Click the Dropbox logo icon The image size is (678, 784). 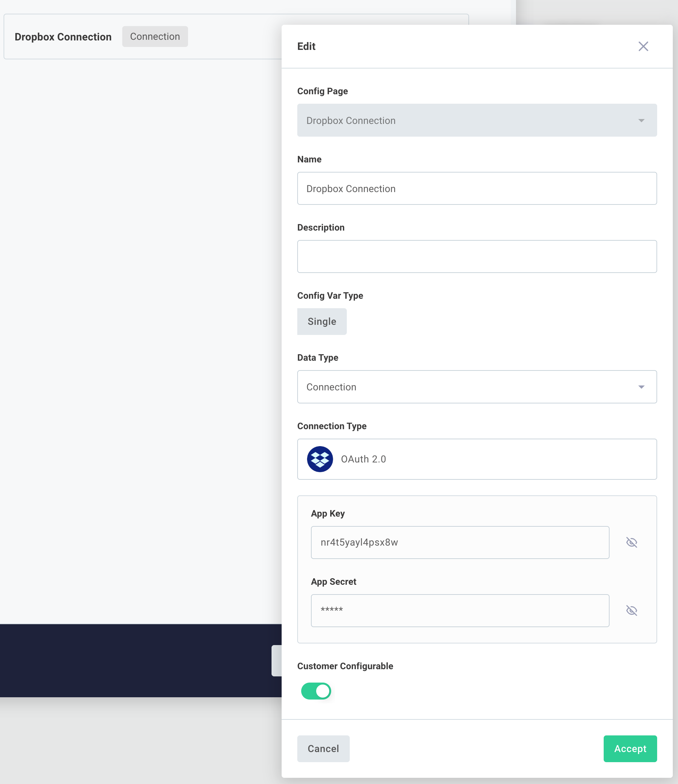click(320, 459)
